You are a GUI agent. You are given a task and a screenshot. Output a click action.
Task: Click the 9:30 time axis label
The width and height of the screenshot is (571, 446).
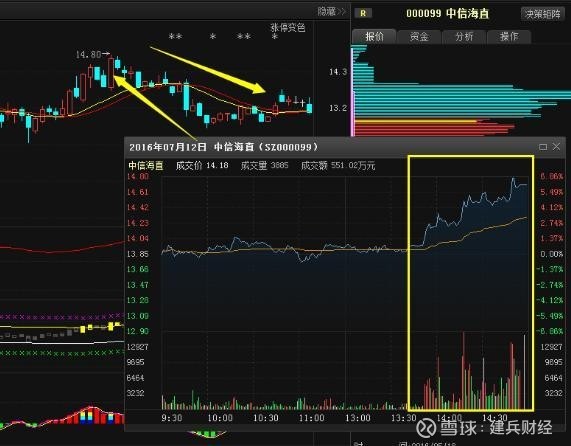[x=172, y=418]
